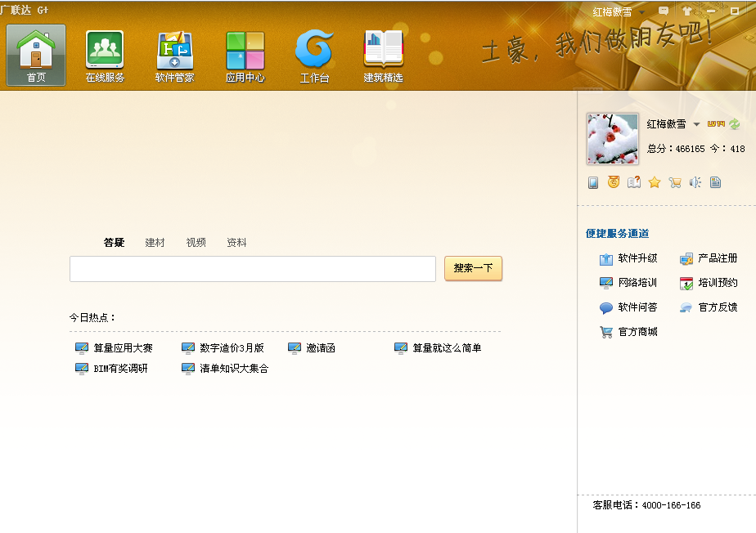756x533 pixels.
Task: Click the shopping cart icon under profile
Action: tap(675, 182)
